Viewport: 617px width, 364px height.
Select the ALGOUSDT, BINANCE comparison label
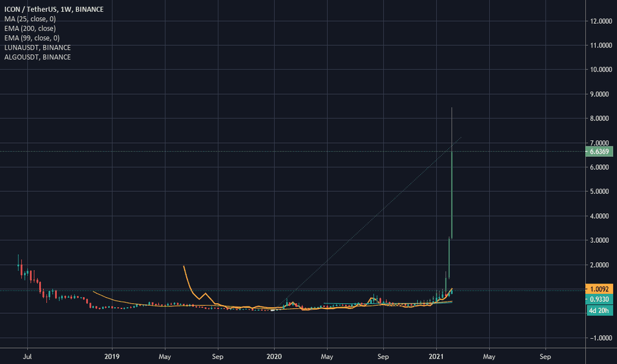[37, 57]
